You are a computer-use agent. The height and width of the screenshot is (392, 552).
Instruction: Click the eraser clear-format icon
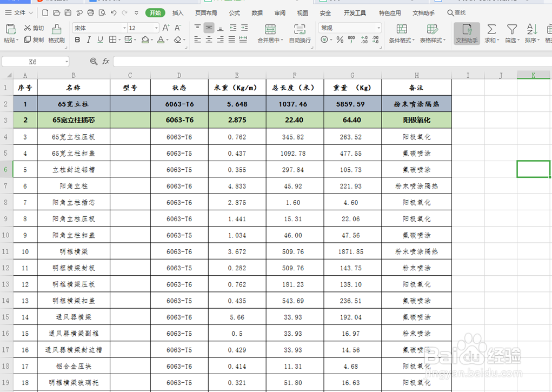tap(178, 40)
